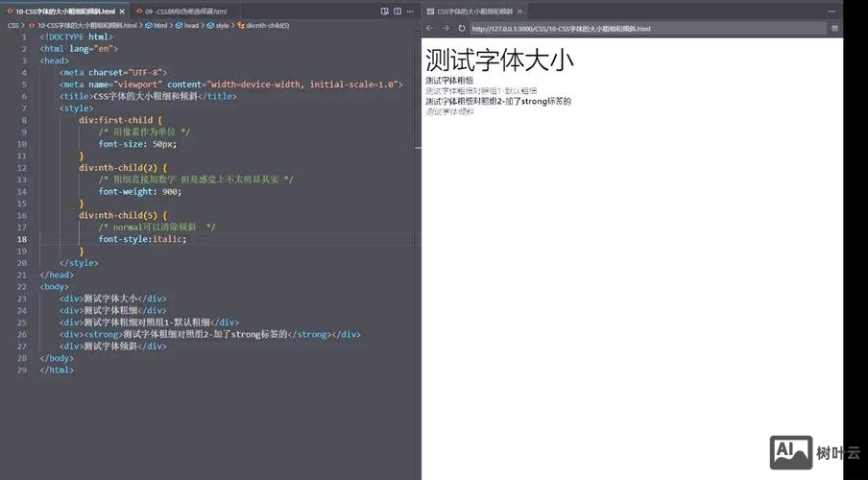Click line number 18 in the gutter
The image size is (868, 480).
(x=21, y=239)
